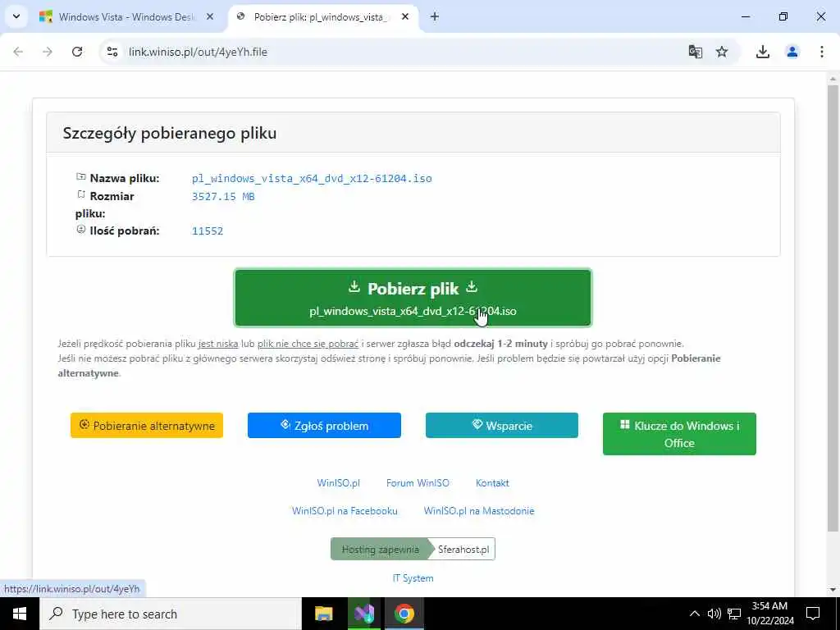Click the browser back arrow

[x=18, y=52]
